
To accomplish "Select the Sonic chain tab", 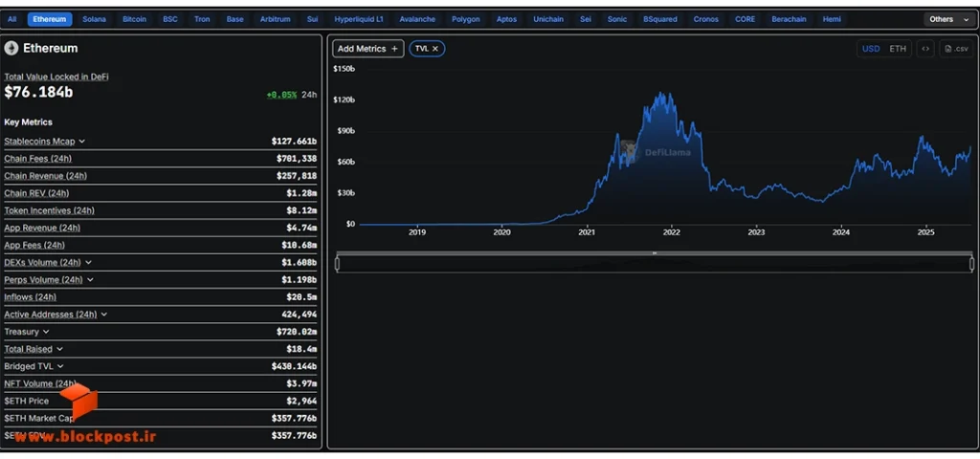I will tap(617, 19).
